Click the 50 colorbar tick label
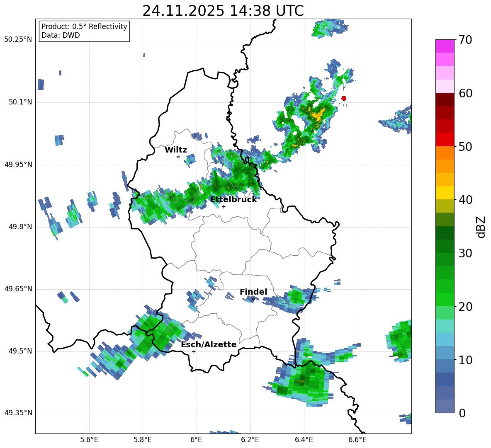The height and width of the screenshot is (448, 491). tap(465, 146)
